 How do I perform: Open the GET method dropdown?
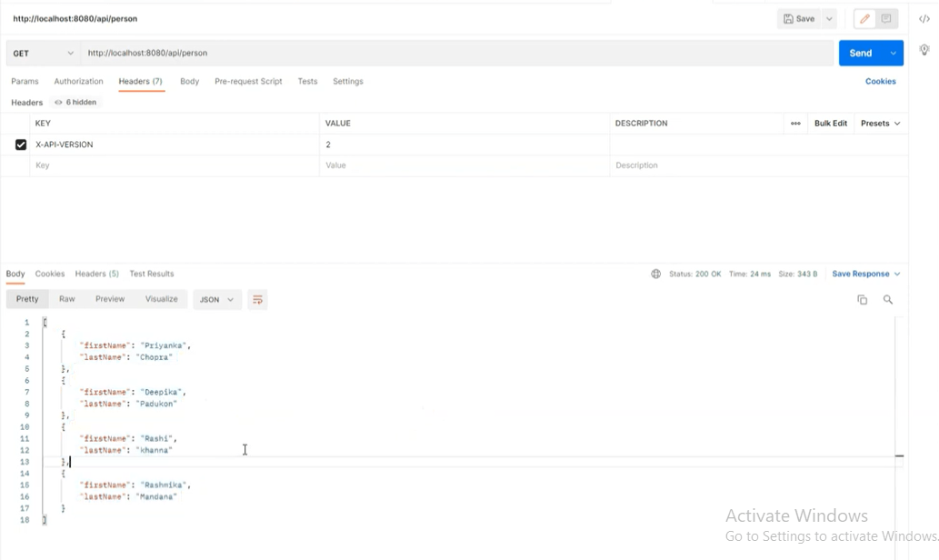pyautogui.click(x=43, y=54)
